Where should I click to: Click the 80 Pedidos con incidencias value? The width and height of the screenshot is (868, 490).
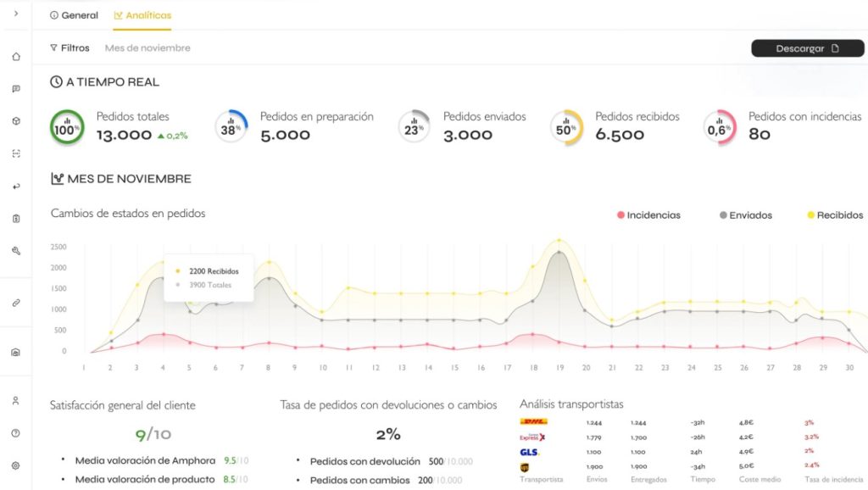pyautogui.click(x=759, y=135)
